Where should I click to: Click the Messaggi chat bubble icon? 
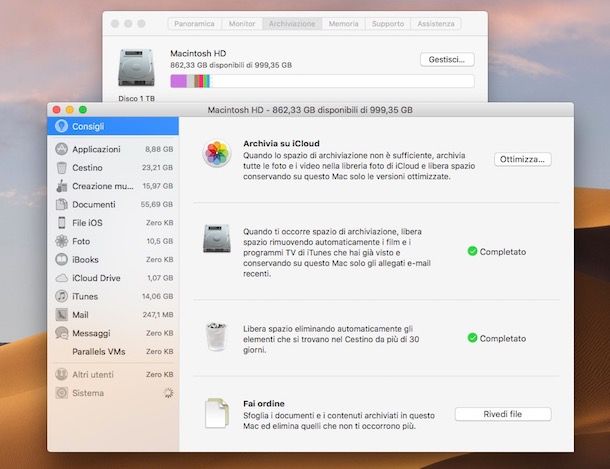pos(61,333)
